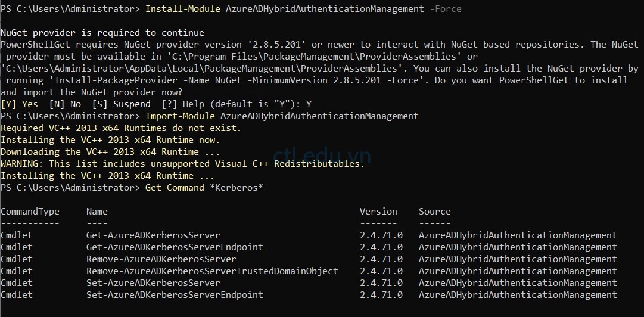
Task: Select the Set-AzureADKerberosServer cmdlet name
Action: pos(153,283)
